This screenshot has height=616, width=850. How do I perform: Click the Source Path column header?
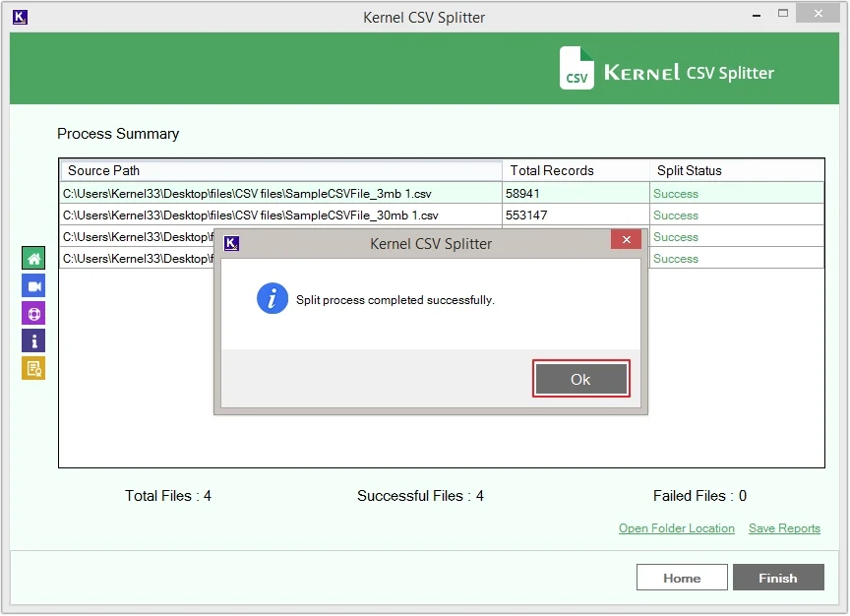(x=280, y=170)
